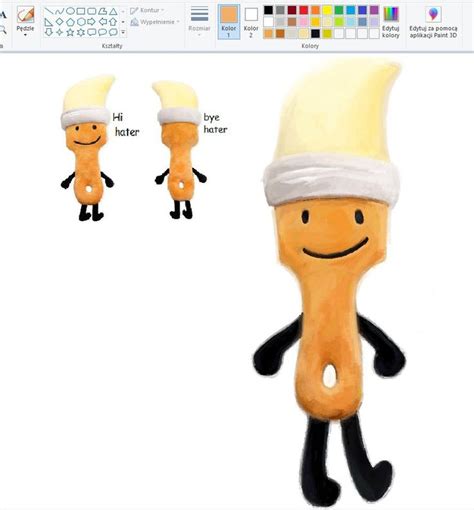474x510 pixels.
Task: Pick the white color in second row
Action: pos(268,22)
